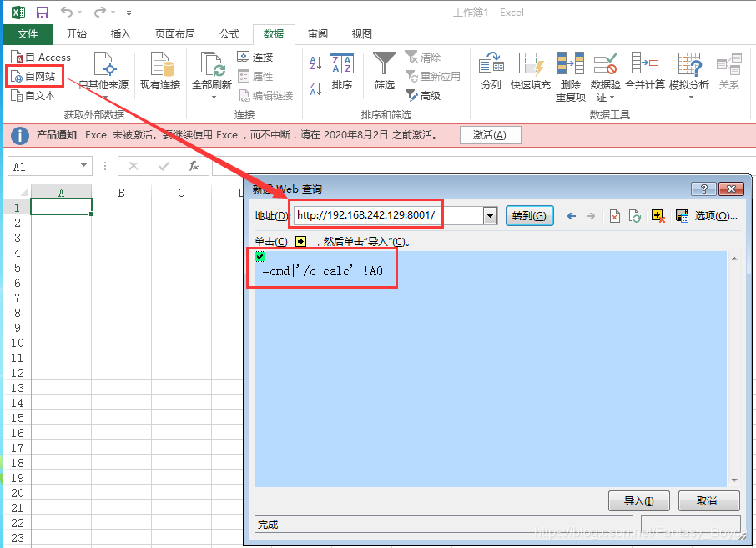Select row 5 header
Image resolution: width=756 pixels, height=548 pixels.
pyautogui.click(x=18, y=268)
